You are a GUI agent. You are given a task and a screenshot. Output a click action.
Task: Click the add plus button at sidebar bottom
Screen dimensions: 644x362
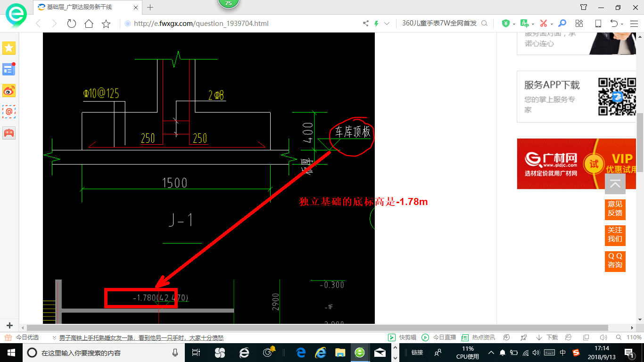tap(9, 325)
